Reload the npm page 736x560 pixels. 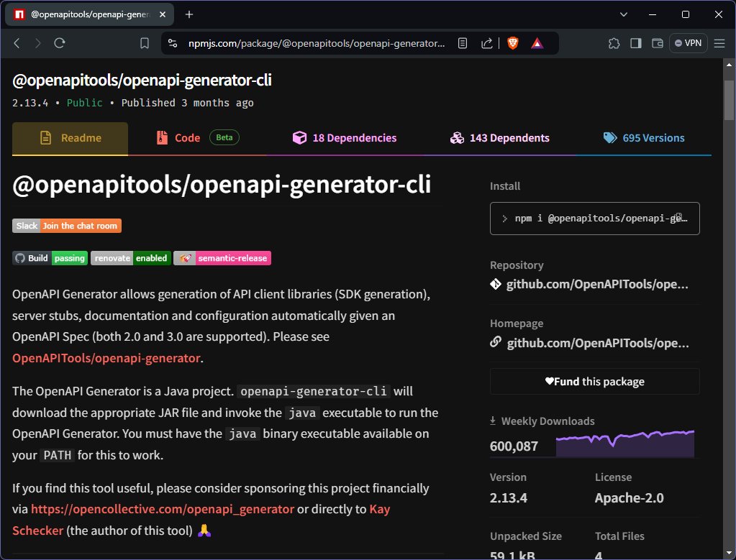tap(59, 43)
